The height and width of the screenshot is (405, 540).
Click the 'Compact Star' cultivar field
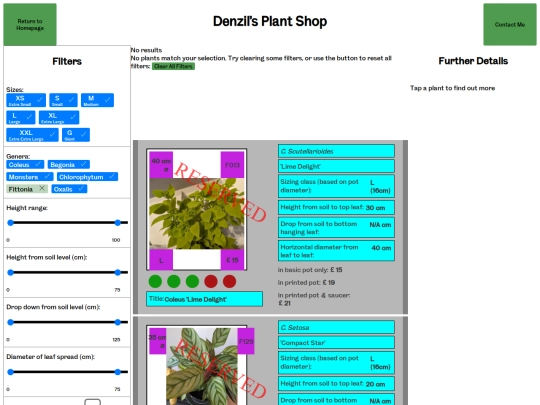[x=336, y=343]
